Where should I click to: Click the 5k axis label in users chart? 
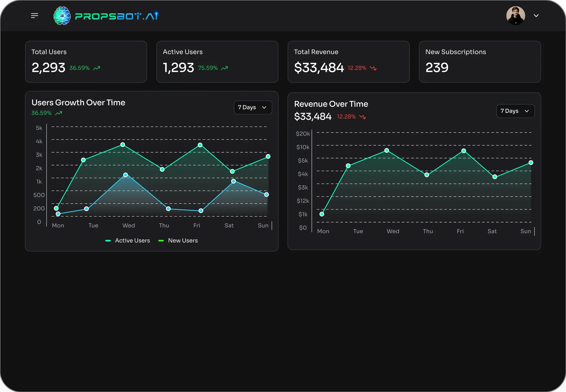click(x=39, y=128)
